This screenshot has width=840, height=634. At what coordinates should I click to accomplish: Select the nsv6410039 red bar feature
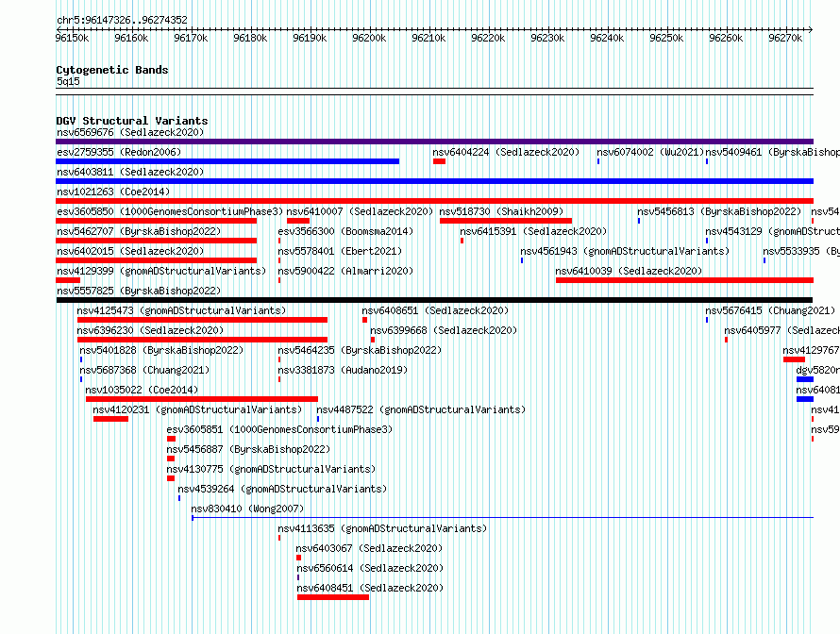pyautogui.click(x=684, y=280)
